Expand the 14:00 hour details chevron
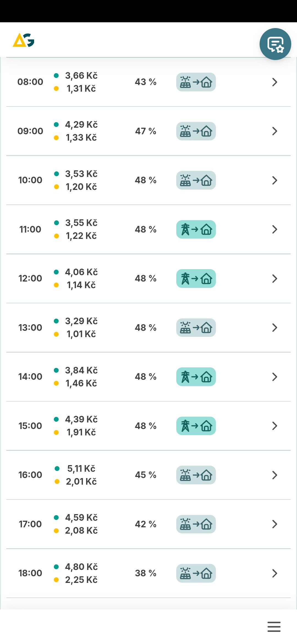Screen dimensions: 297x644 tap(274, 377)
